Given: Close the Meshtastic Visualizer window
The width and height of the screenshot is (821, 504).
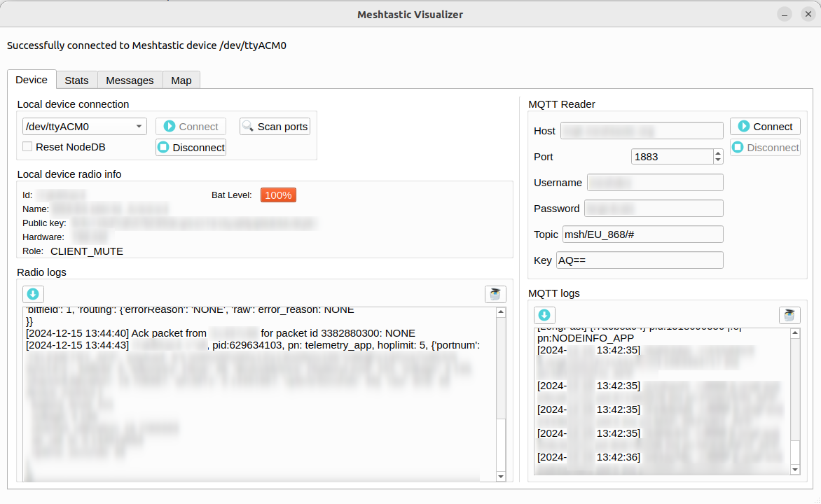Looking at the screenshot, I should pyautogui.click(x=808, y=14).
